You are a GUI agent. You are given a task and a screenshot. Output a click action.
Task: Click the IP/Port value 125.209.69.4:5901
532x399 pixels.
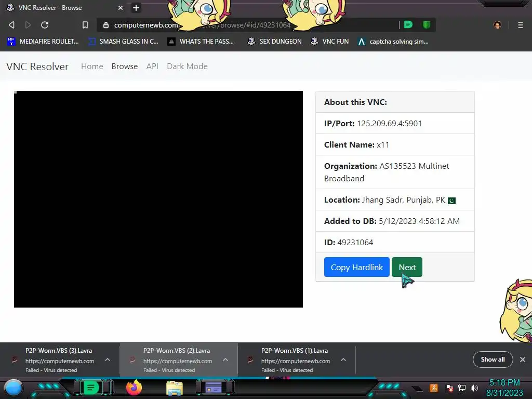tap(389, 124)
